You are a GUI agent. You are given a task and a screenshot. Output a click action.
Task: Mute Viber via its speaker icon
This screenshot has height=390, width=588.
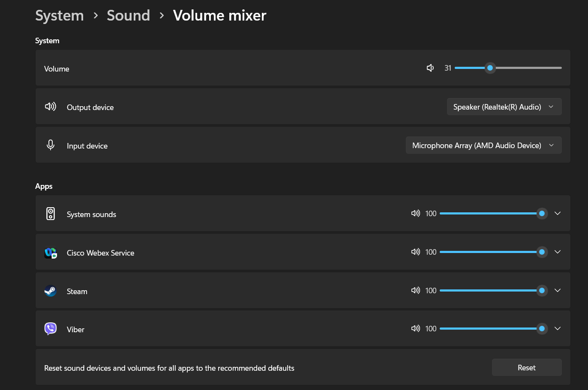point(415,328)
